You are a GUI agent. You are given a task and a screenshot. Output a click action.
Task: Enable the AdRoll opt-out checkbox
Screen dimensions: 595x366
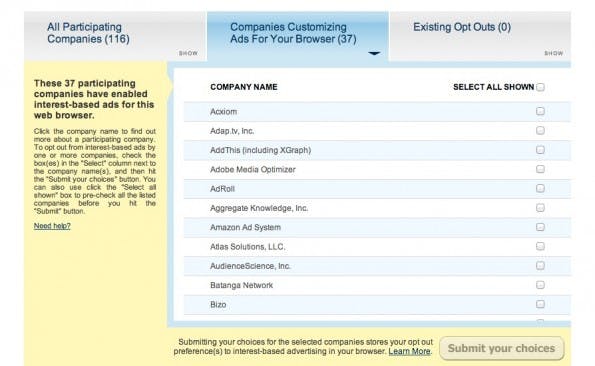[x=540, y=188]
